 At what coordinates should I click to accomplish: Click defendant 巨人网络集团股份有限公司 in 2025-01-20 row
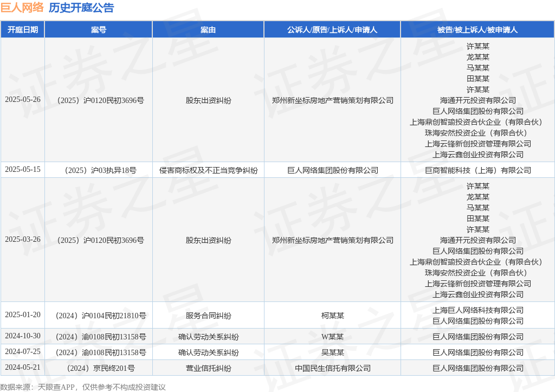477,321
